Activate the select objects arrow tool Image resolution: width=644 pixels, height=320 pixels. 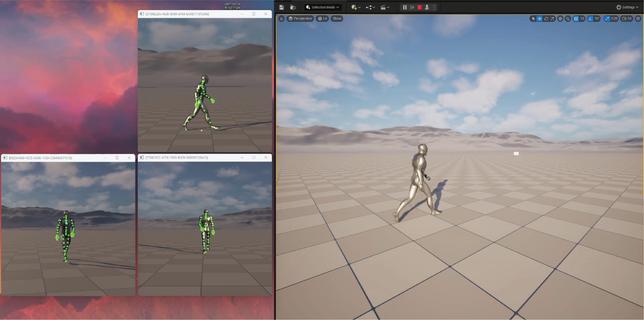[533, 18]
